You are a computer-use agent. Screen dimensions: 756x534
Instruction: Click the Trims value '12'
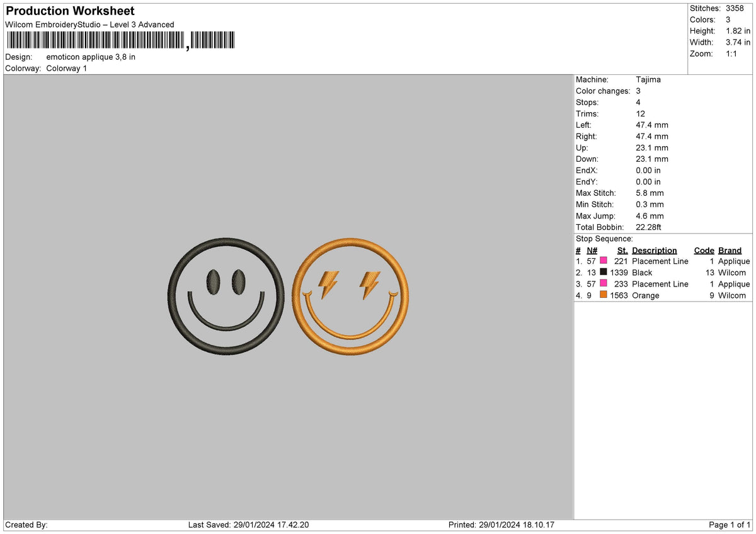(x=641, y=113)
